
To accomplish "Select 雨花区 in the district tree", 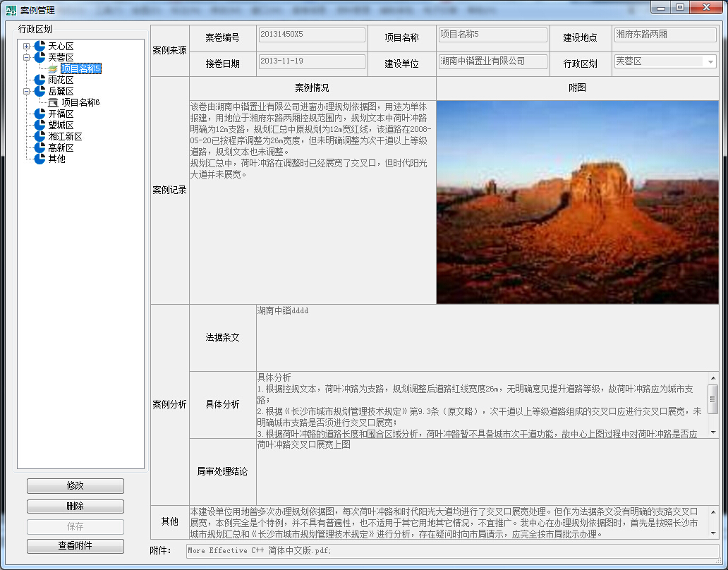I will pos(61,80).
